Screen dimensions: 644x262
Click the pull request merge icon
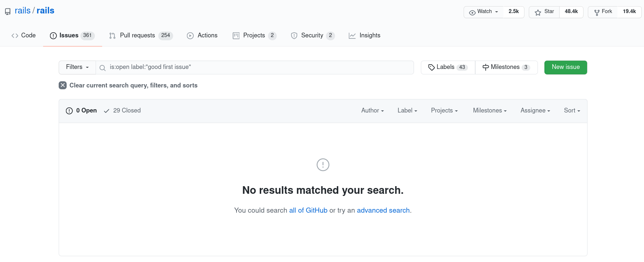[112, 36]
